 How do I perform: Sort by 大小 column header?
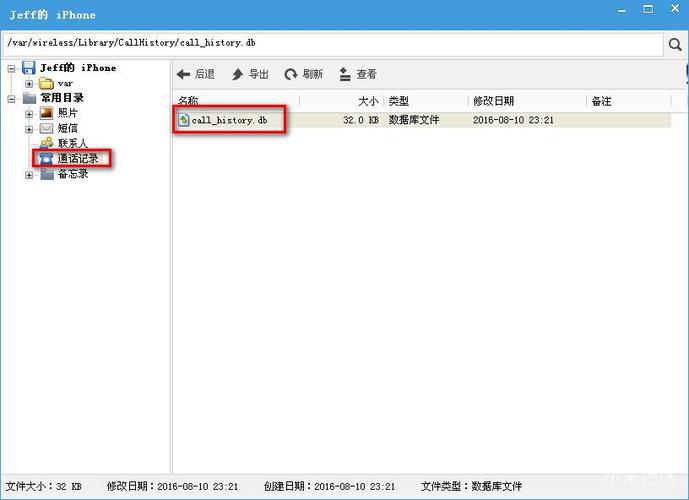368,101
